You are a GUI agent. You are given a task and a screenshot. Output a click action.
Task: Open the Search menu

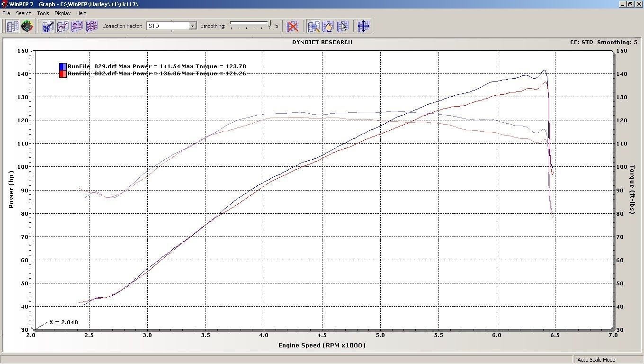pyautogui.click(x=23, y=13)
